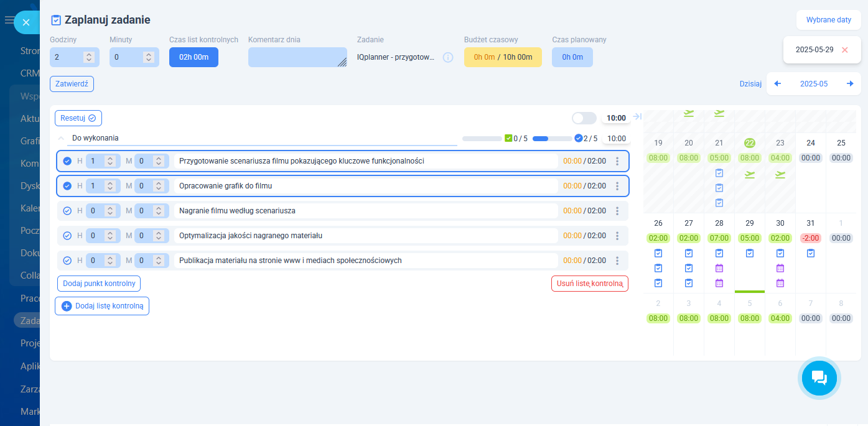Adjust the Minuty minutes stepper arrows

point(149,57)
